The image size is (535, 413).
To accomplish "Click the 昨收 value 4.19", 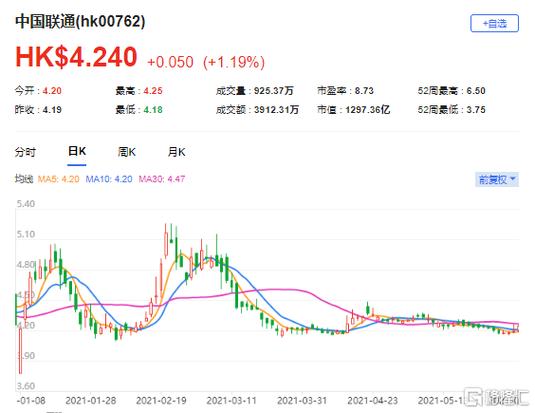I will 52,110.
